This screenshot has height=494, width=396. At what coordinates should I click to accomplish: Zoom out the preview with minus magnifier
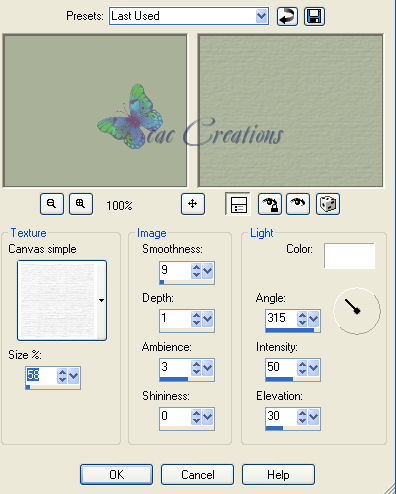coord(52,204)
